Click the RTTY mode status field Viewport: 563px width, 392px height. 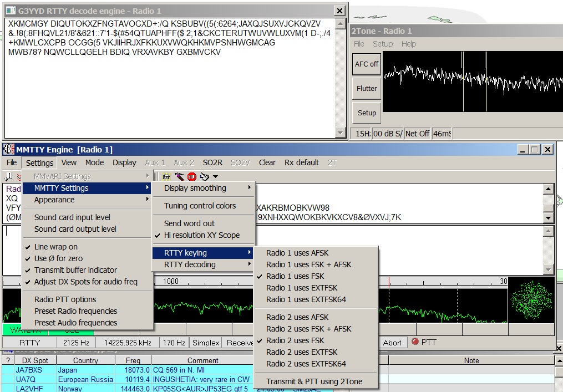30,343
